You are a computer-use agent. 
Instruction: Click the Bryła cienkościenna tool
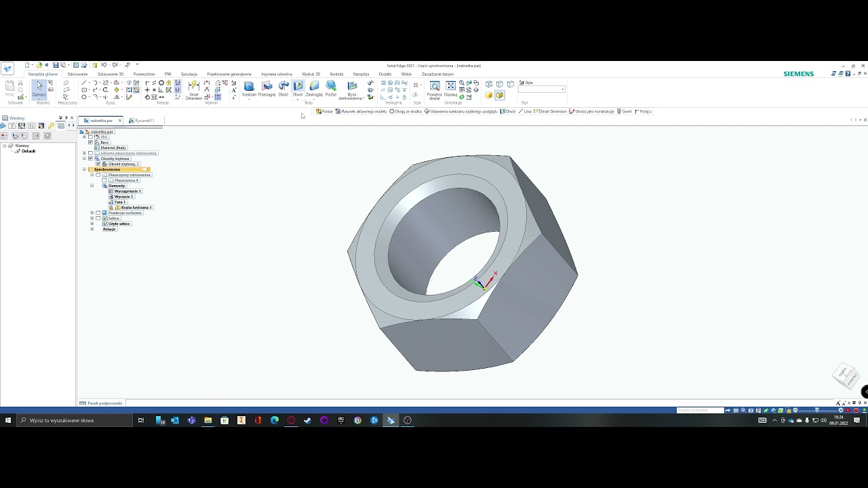point(351,90)
